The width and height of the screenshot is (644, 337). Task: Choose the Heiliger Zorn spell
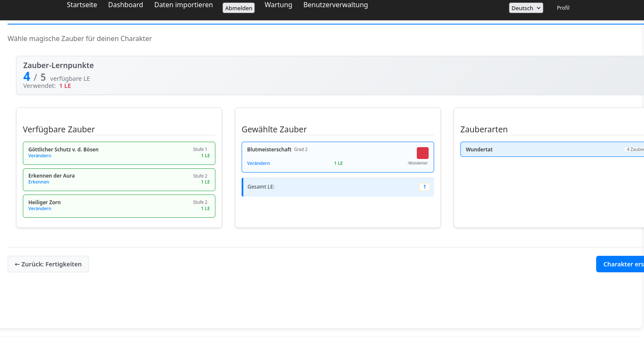(x=119, y=205)
